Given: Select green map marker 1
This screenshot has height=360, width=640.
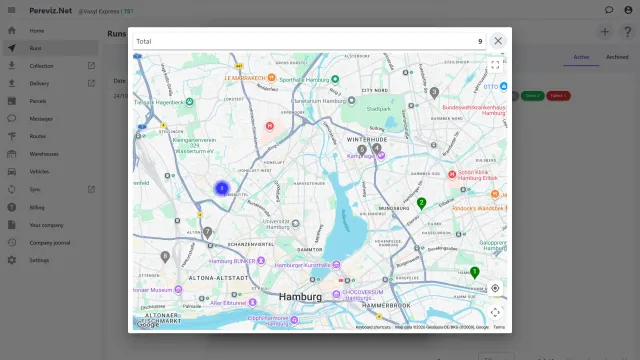Looking at the screenshot, I should (x=474, y=273).
